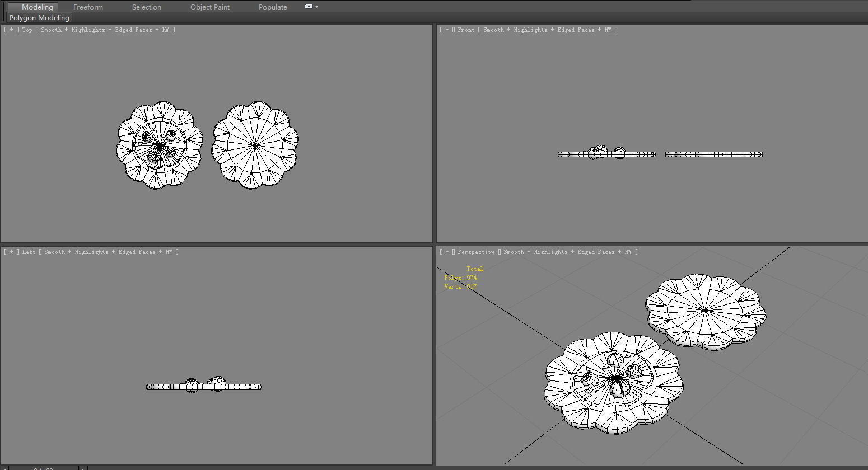Open the Populate ribbon tab
The width and height of the screenshot is (868, 470).
point(273,7)
